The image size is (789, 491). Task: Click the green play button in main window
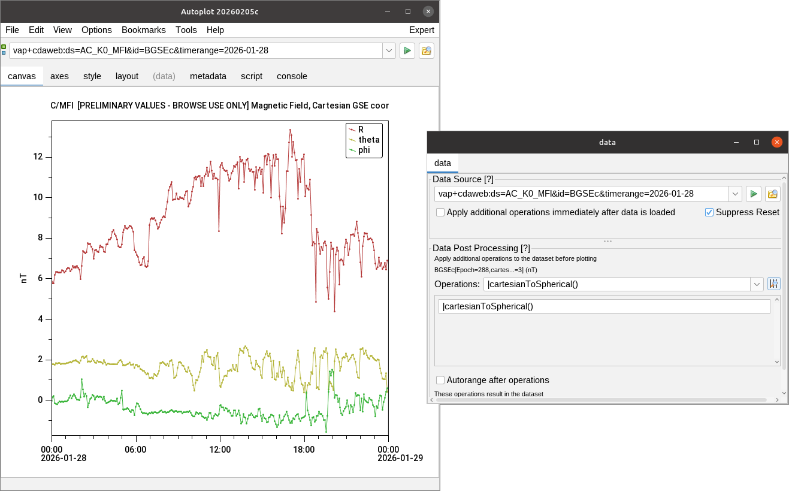click(x=407, y=50)
